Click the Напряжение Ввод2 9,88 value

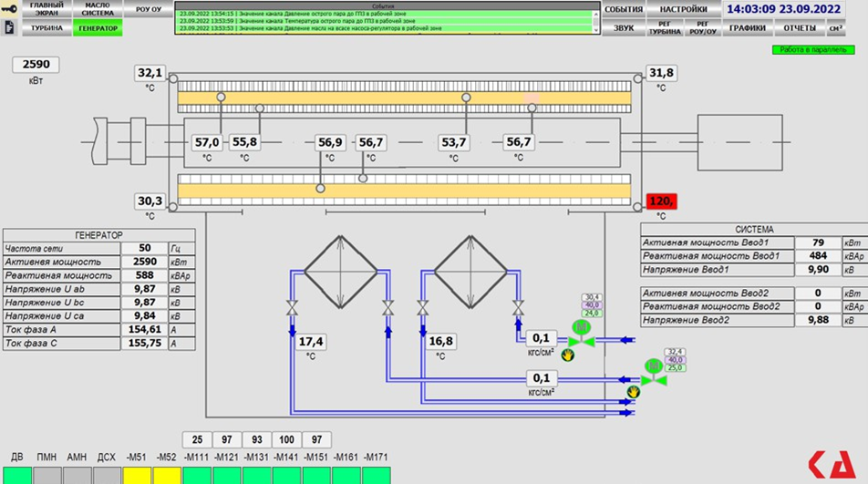point(818,320)
